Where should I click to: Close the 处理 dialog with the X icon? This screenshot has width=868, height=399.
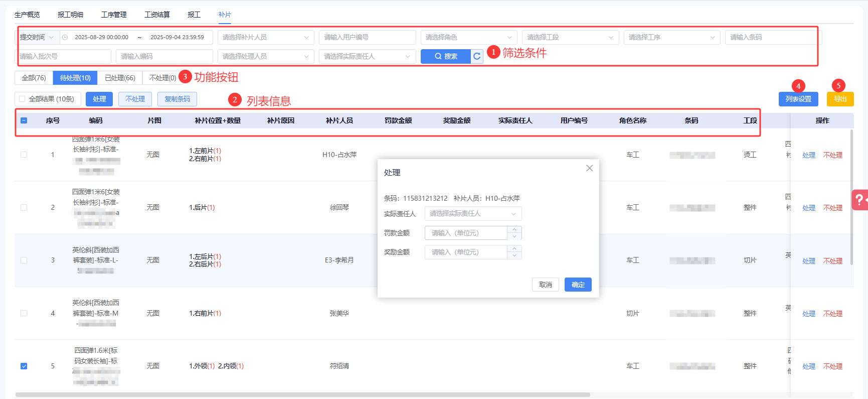coord(589,168)
